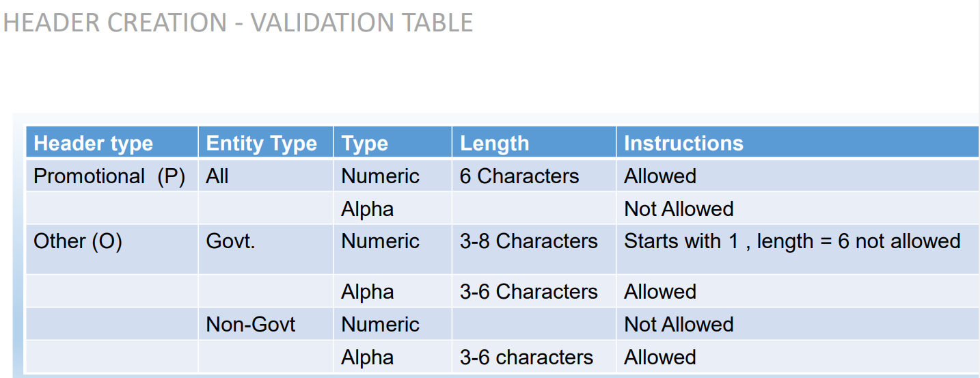This screenshot has height=378, width=980.
Task: Click the "Entity Type" column header
Action: click(261, 144)
